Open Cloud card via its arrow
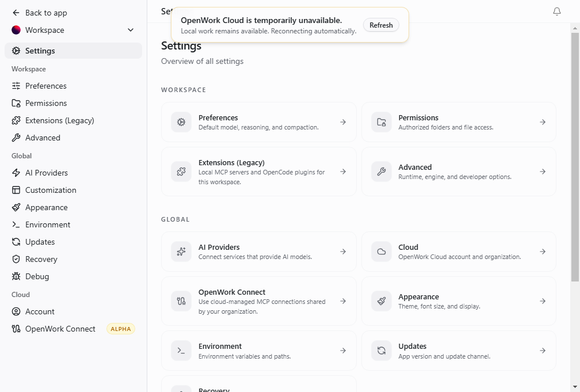 [543, 252]
